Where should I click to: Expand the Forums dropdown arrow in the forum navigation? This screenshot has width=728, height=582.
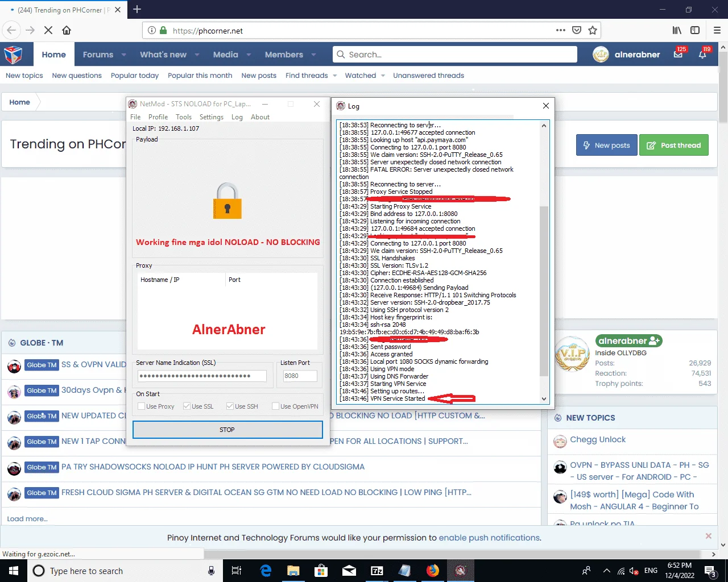tap(123, 55)
